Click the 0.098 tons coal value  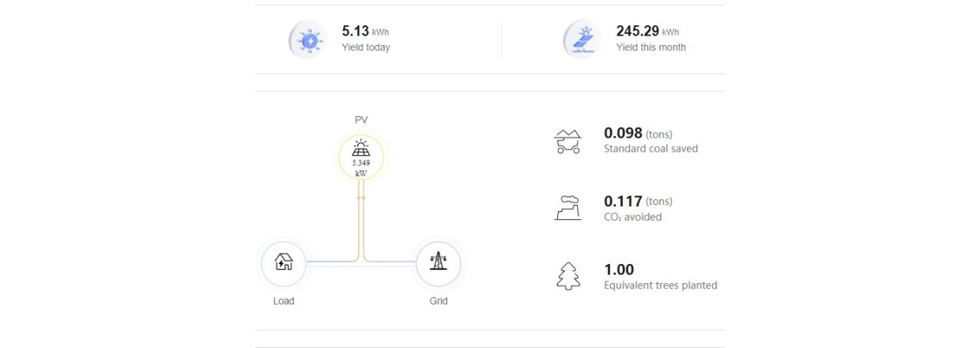(x=623, y=133)
